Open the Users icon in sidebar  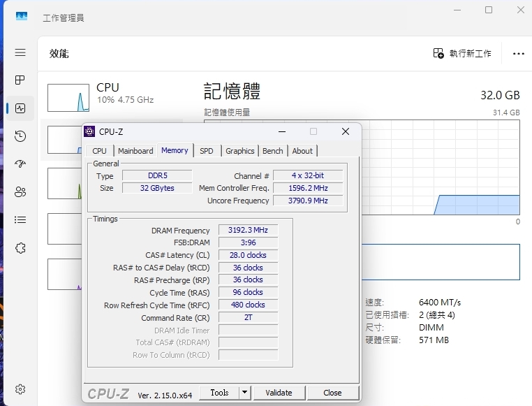click(x=20, y=191)
